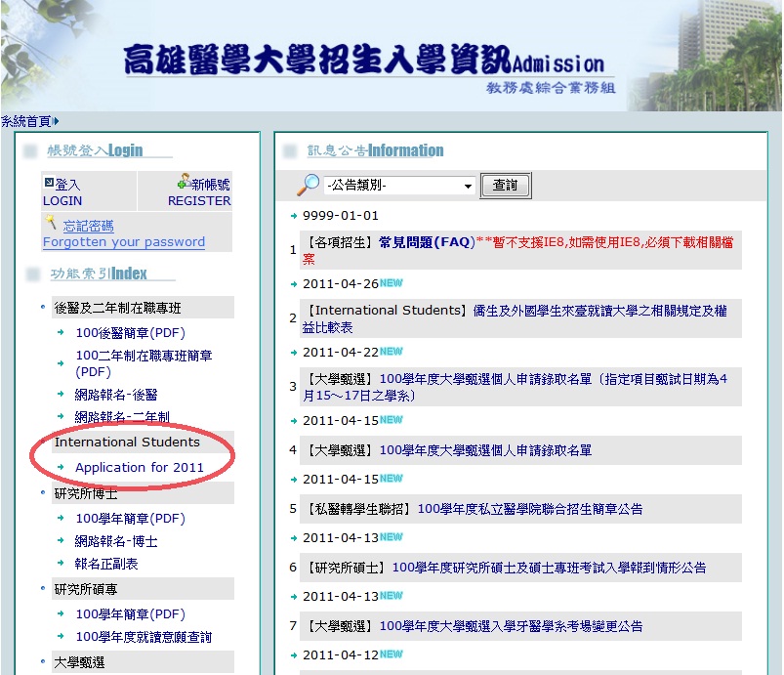
Task: Open 報名正副表 link
Action: point(106,564)
